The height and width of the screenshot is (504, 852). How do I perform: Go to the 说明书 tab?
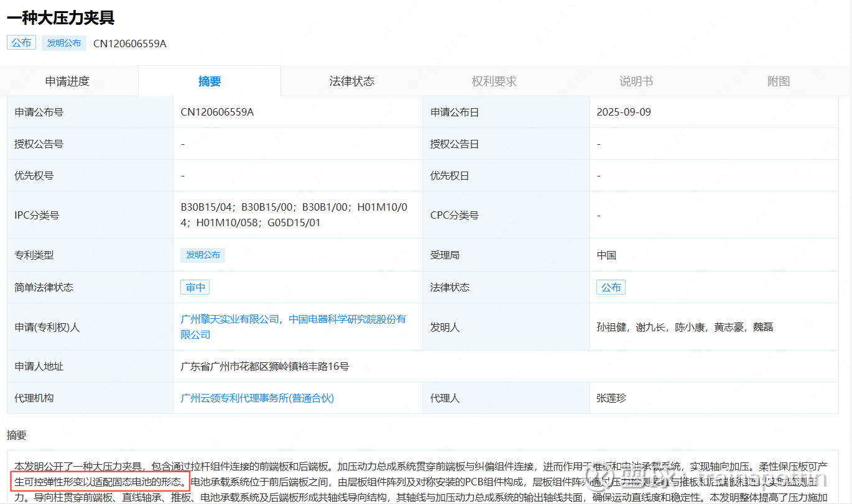point(636,81)
